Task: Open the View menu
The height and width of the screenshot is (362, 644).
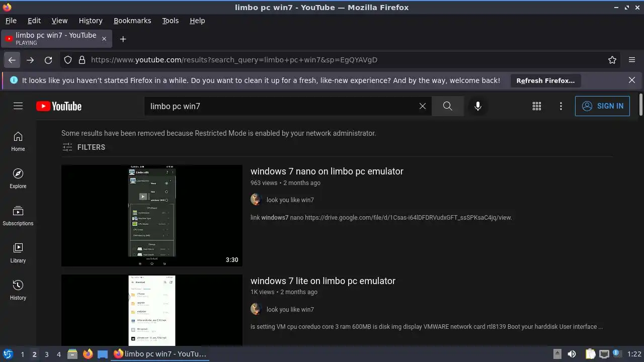Action: click(x=59, y=21)
